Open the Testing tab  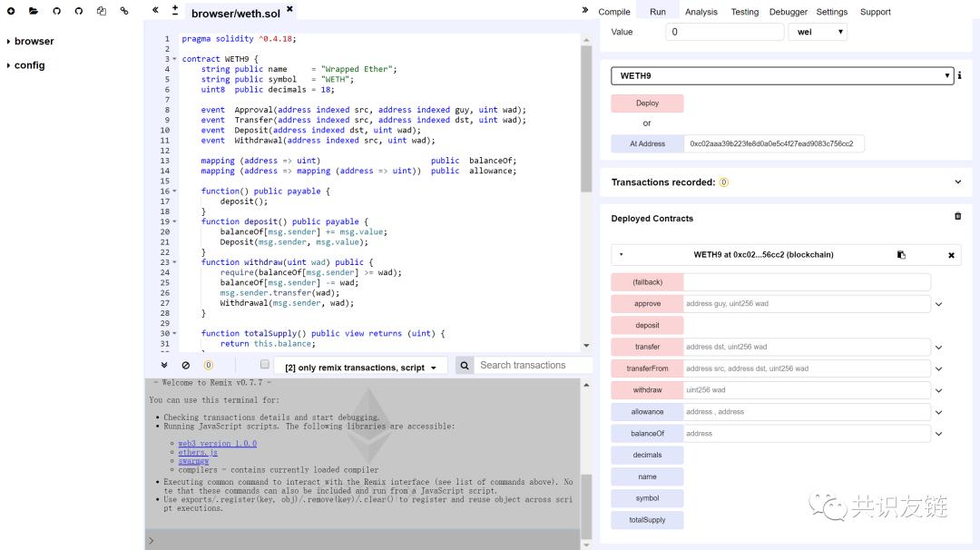point(744,12)
